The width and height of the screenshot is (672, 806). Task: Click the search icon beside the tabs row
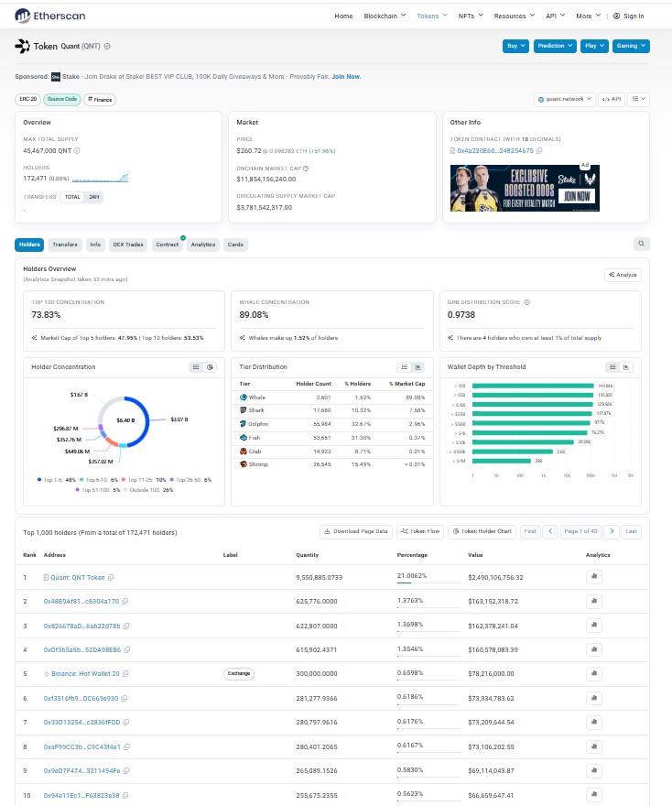point(641,244)
